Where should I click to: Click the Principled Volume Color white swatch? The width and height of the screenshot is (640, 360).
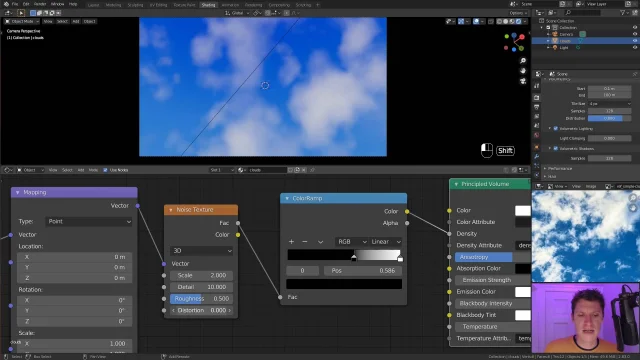[523, 211]
